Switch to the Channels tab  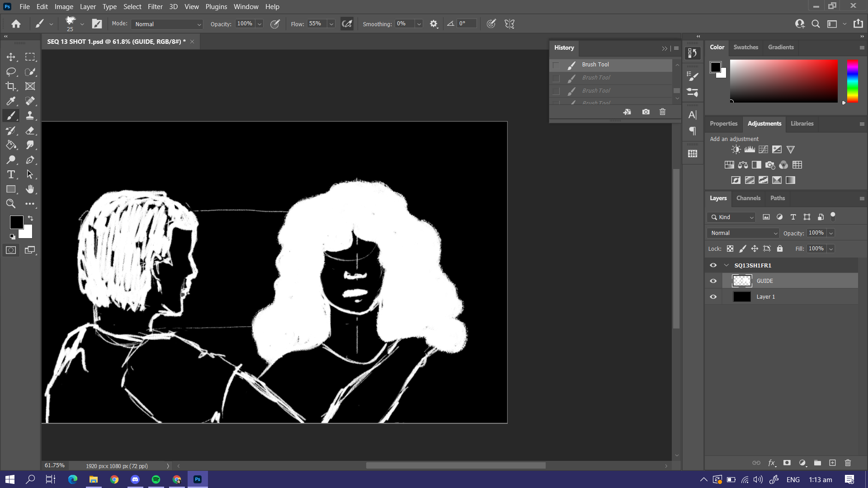[x=748, y=198]
